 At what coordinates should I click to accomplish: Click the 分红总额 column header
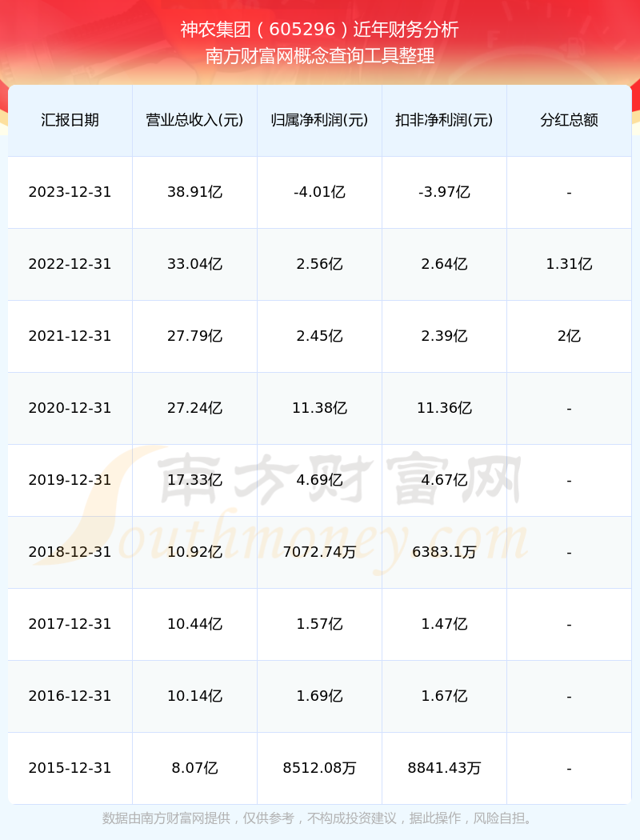(x=569, y=120)
